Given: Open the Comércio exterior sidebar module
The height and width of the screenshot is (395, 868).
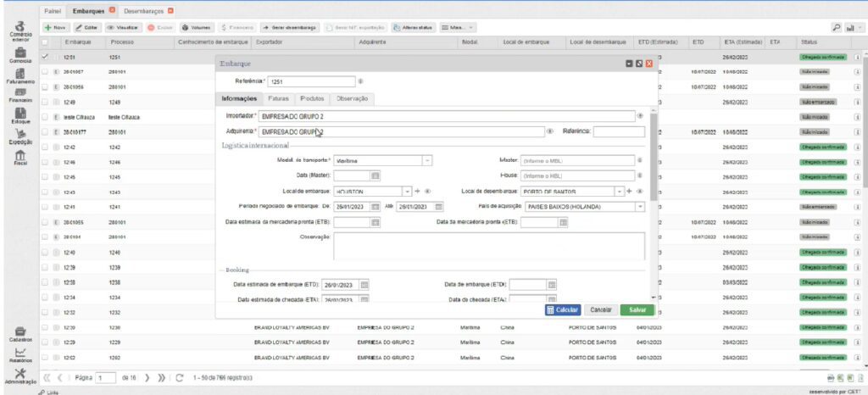Looking at the screenshot, I should pyautogui.click(x=17, y=31).
